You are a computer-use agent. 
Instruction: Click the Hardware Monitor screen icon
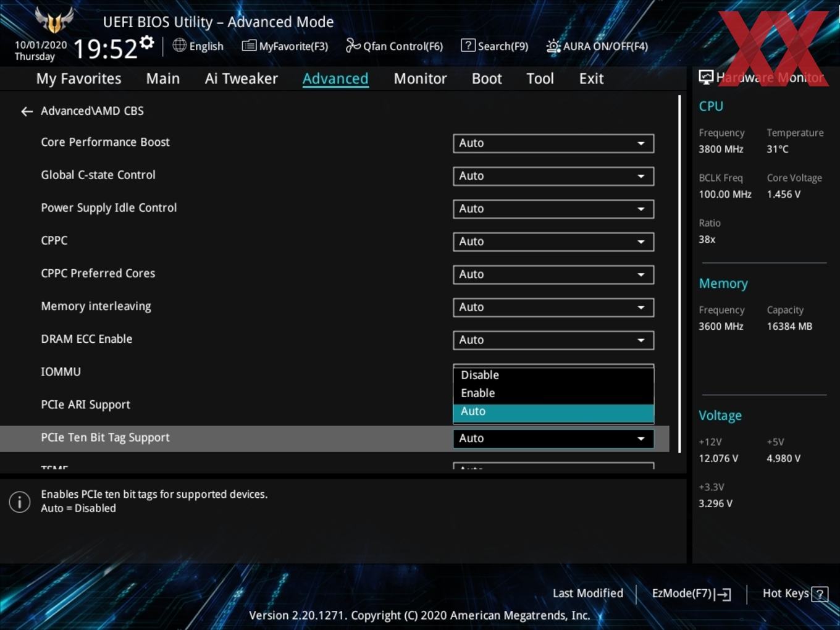706,77
